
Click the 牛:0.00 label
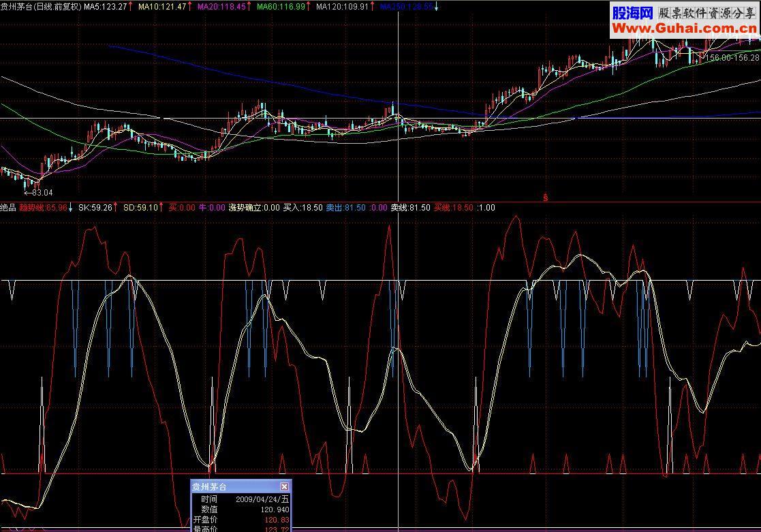pyautogui.click(x=212, y=207)
